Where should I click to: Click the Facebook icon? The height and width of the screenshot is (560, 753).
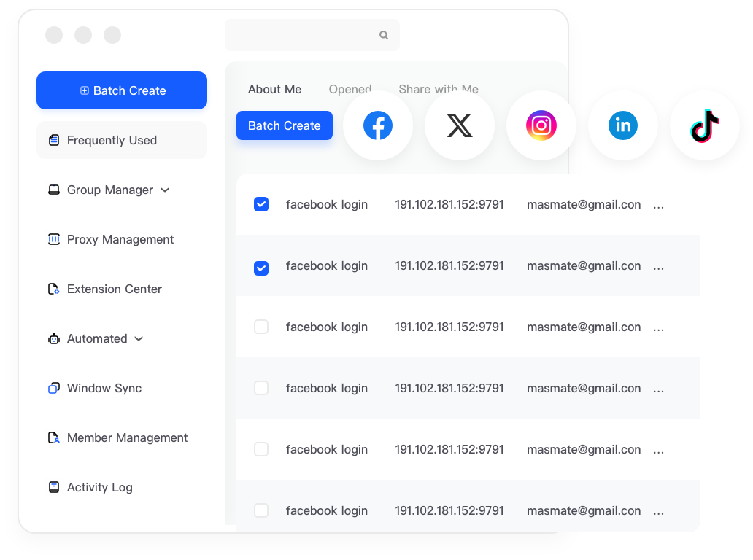point(378,125)
